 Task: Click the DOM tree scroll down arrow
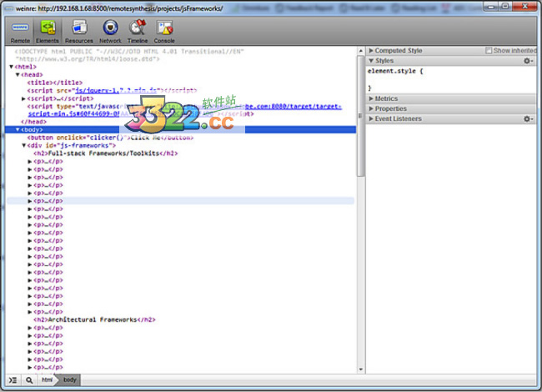click(x=361, y=369)
